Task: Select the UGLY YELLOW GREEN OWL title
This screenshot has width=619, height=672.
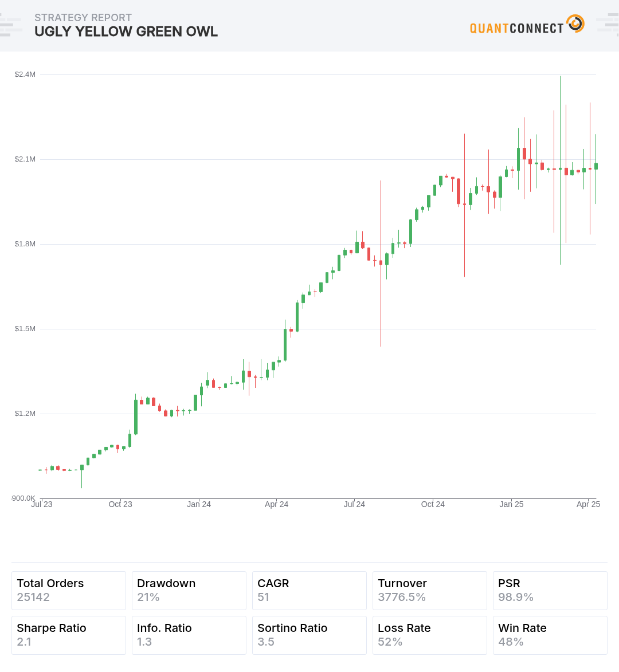Action: (126, 32)
